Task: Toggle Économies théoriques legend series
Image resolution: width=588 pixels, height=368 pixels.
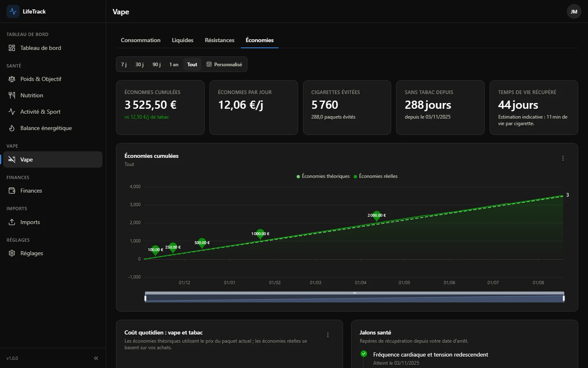Action: pyautogui.click(x=323, y=176)
